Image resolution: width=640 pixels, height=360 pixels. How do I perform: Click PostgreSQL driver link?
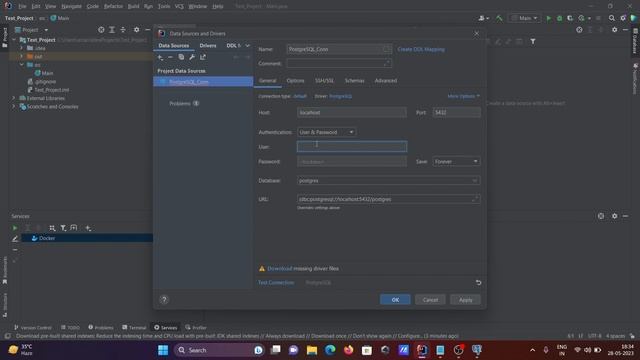[340, 96]
